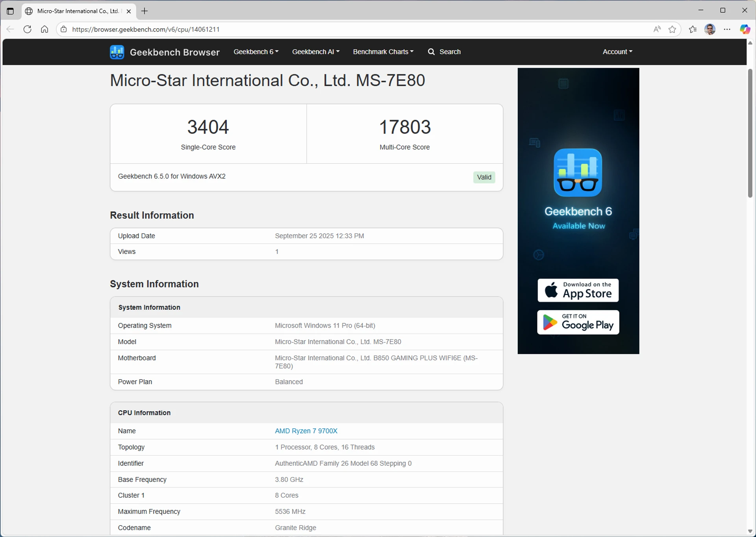The width and height of the screenshot is (756, 537).
Task: Open the Account menu
Action: 617,52
